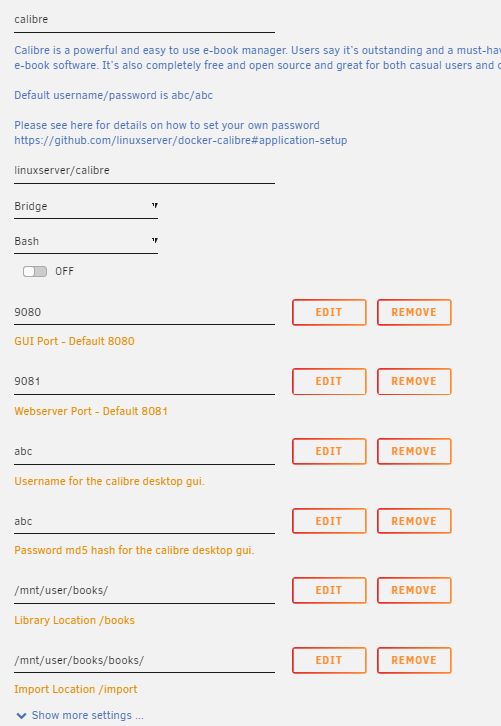Edit the Library Location /books path
The image size is (501, 726).
tap(329, 590)
